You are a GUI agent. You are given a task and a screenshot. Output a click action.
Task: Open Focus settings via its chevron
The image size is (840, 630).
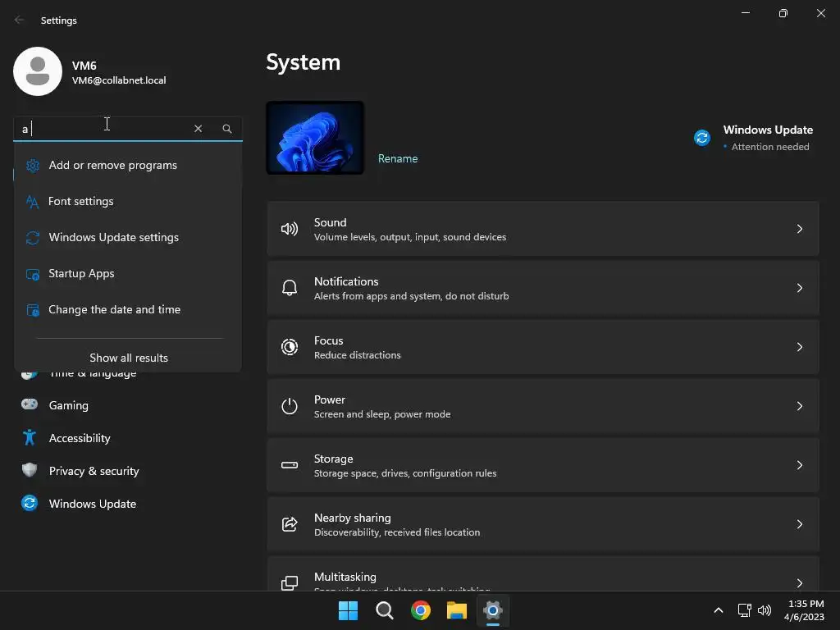pos(799,347)
